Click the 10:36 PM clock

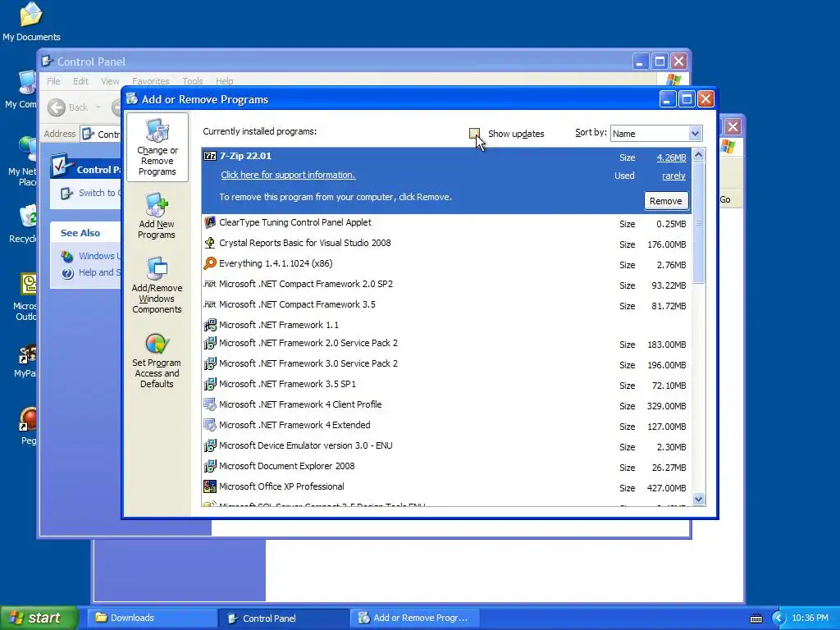click(810, 619)
